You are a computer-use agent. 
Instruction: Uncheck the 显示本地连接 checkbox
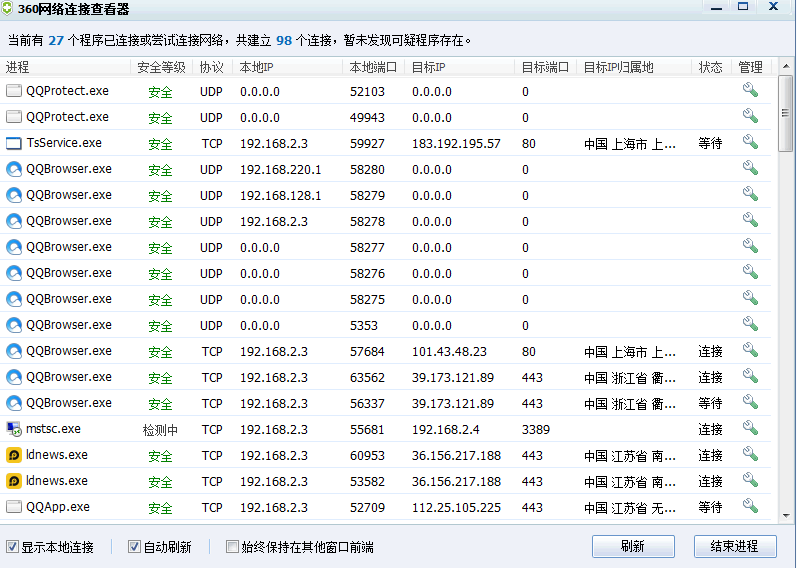(x=12, y=547)
